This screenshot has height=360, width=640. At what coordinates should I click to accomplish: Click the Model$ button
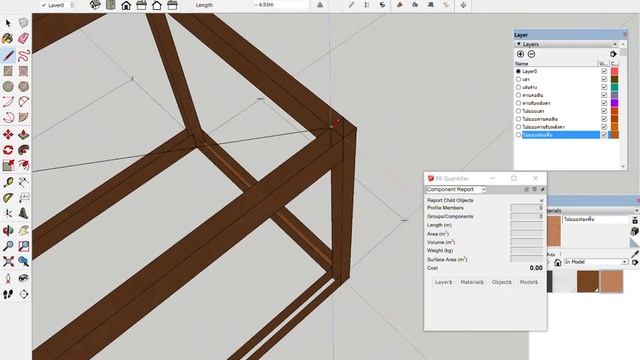coord(529,282)
